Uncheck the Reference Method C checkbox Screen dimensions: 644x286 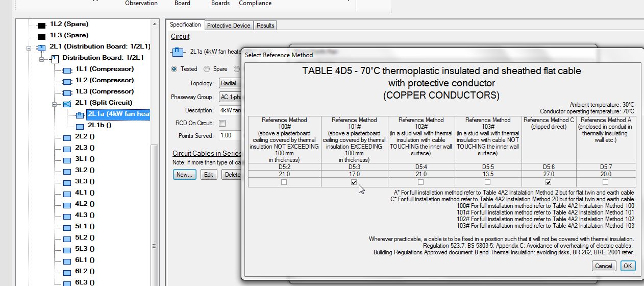pyautogui.click(x=548, y=182)
